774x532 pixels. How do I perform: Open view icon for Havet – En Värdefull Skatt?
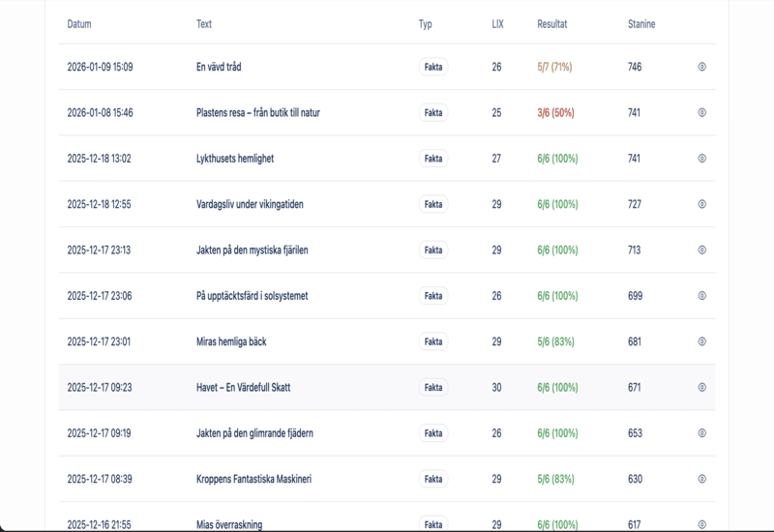click(702, 387)
